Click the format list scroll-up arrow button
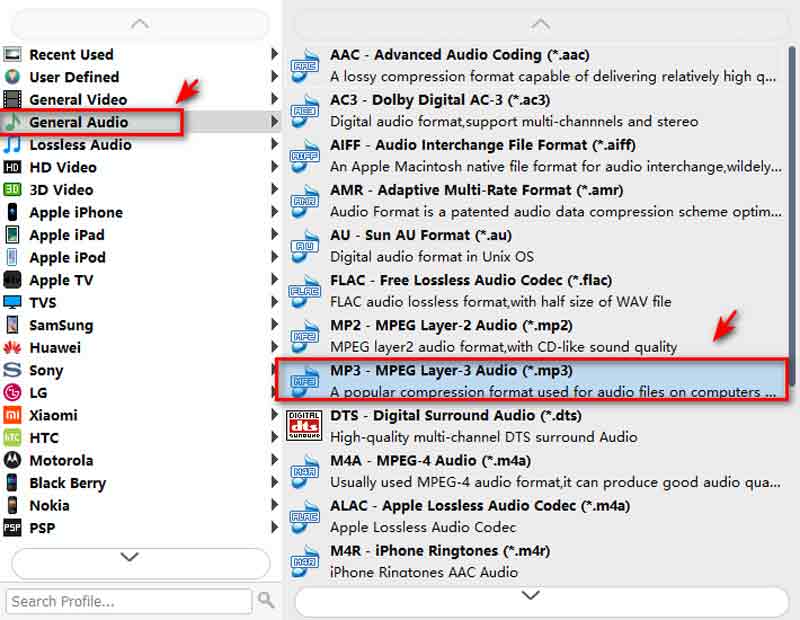 (541, 24)
